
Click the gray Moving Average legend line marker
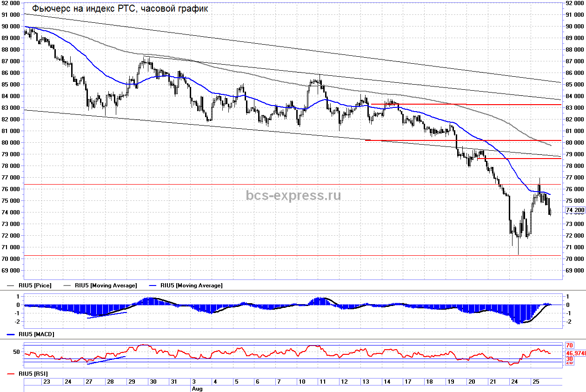coord(67,286)
